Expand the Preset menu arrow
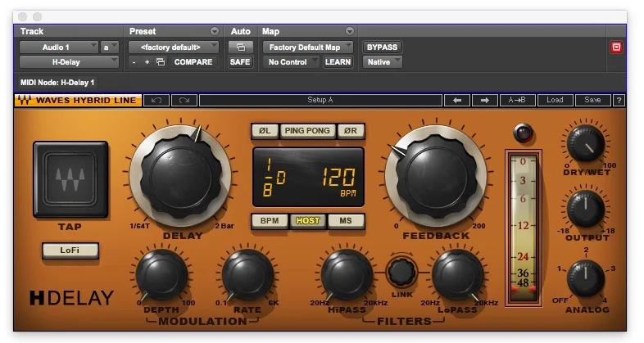 [215, 31]
